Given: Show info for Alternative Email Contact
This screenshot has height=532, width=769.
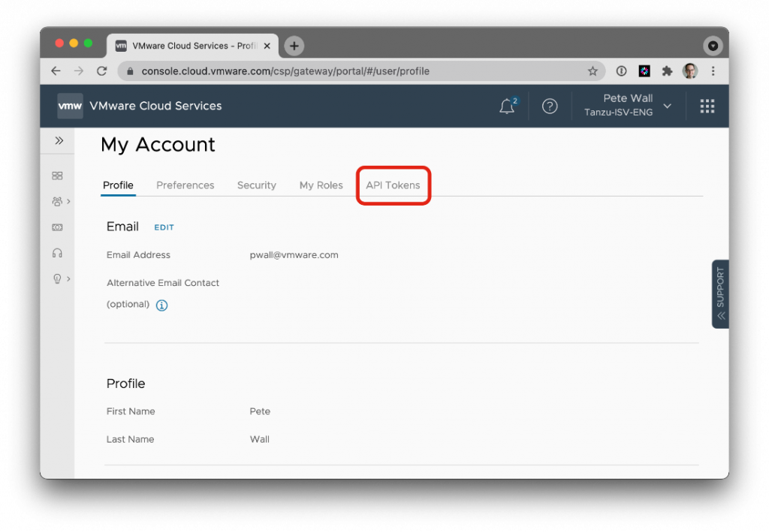Looking at the screenshot, I should click(x=161, y=305).
